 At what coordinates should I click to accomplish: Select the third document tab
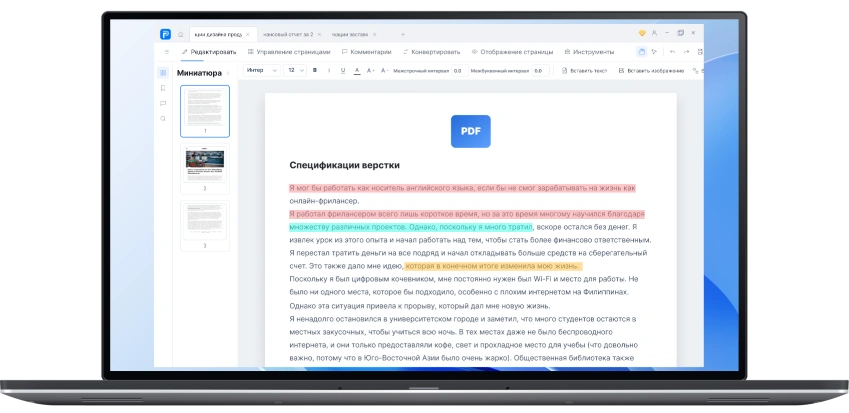350,34
